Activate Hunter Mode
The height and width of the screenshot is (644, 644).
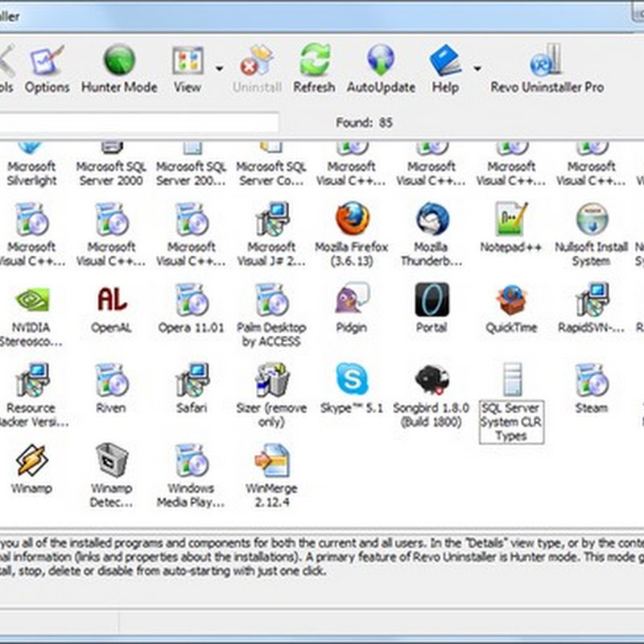point(119,69)
